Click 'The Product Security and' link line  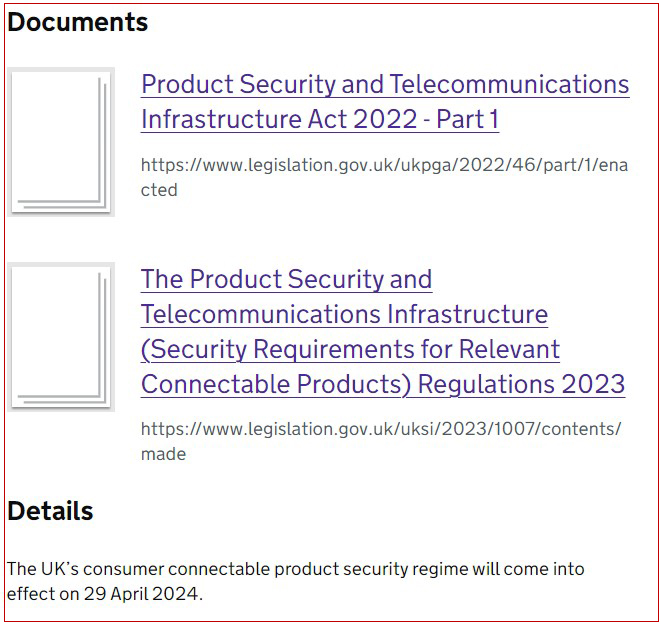(286, 279)
